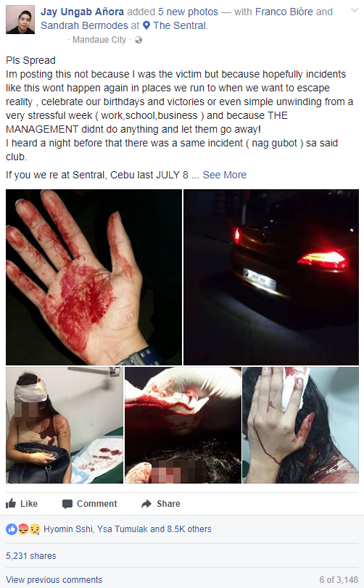The width and height of the screenshot is (364, 588).
Task: Click Mandaue City location text
Action: click(x=99, y=40)
